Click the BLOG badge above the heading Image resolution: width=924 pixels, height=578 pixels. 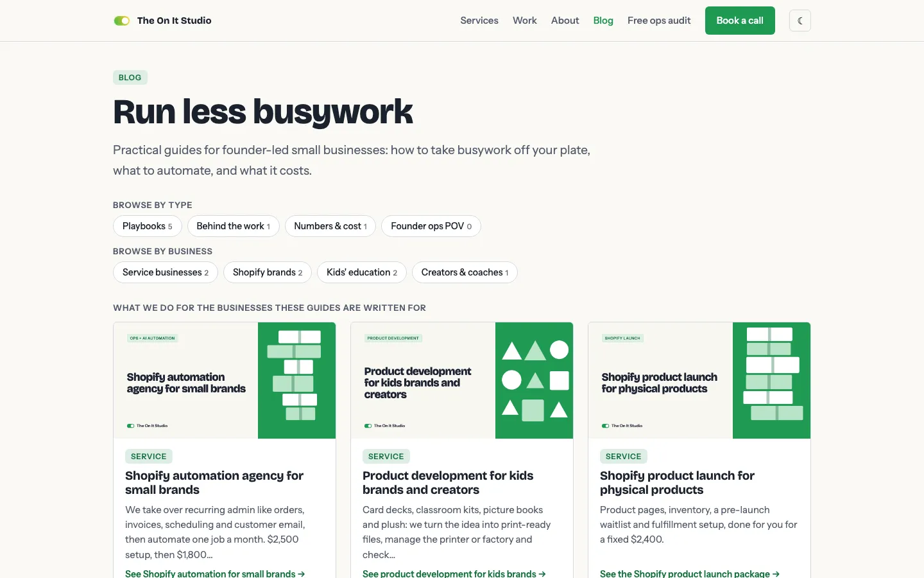(x=130, y=78)
